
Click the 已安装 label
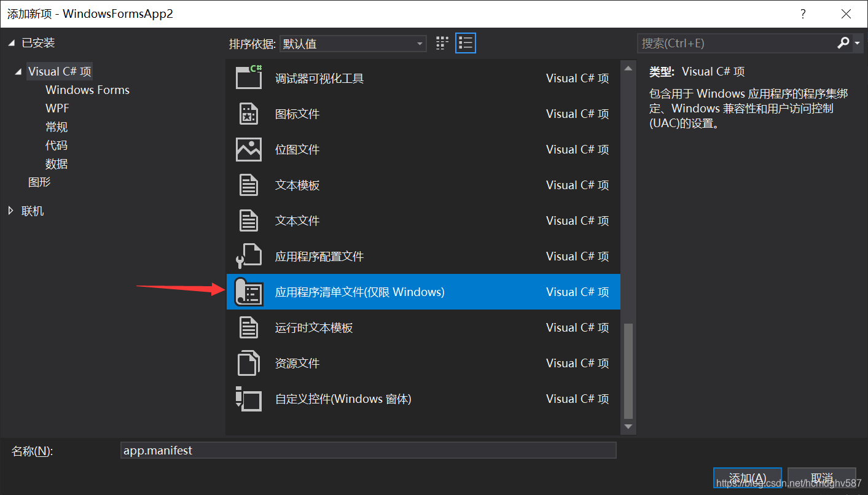tap(38, 42)
